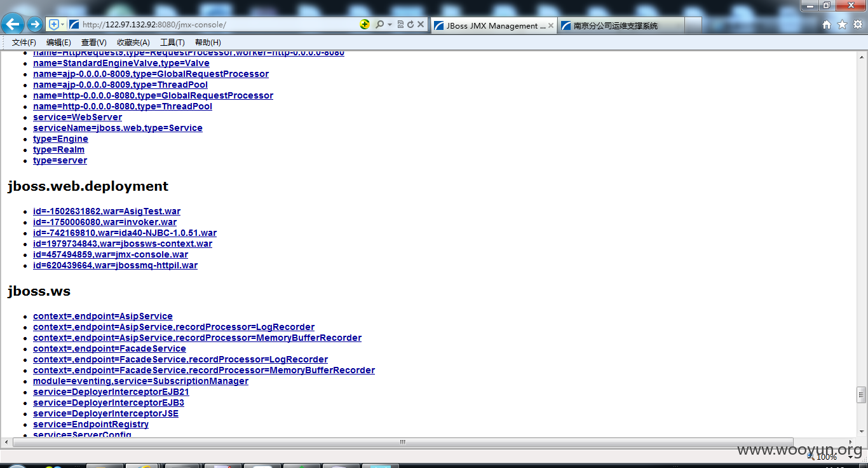Open service=EndpointRegistry link

[91, 424]
